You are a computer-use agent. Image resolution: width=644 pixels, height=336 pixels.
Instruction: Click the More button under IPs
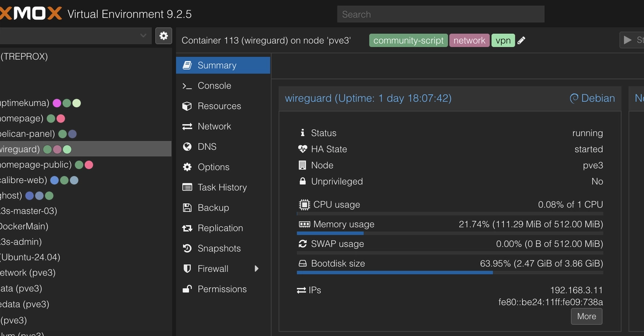[587, 316]
